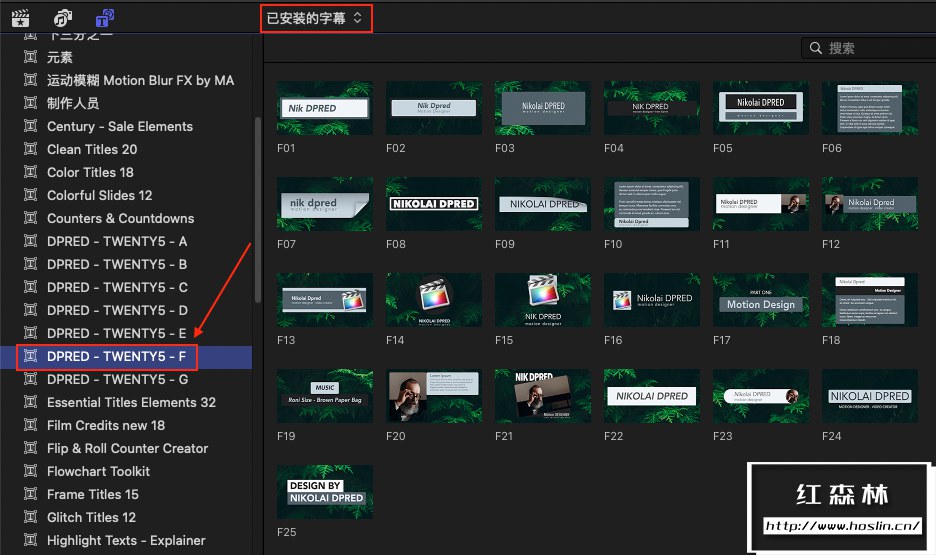
Task: Select the F10 title thumbnail
Action: pos(652,204)
